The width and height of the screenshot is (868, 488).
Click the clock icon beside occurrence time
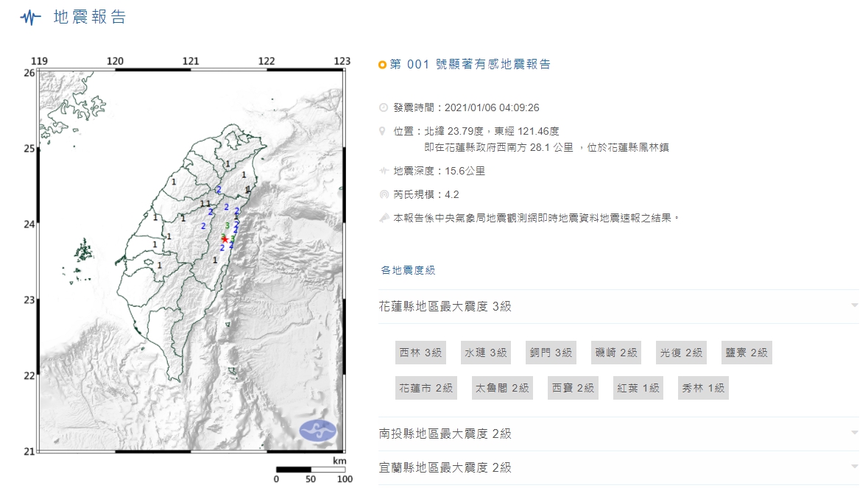[383, 107]
